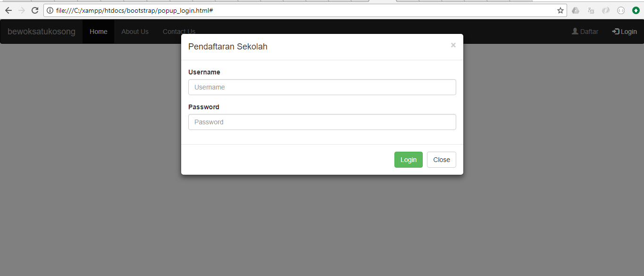The image size is (644, 276).
Task: Focus the Password input field
Action: [x=322, y=122]
